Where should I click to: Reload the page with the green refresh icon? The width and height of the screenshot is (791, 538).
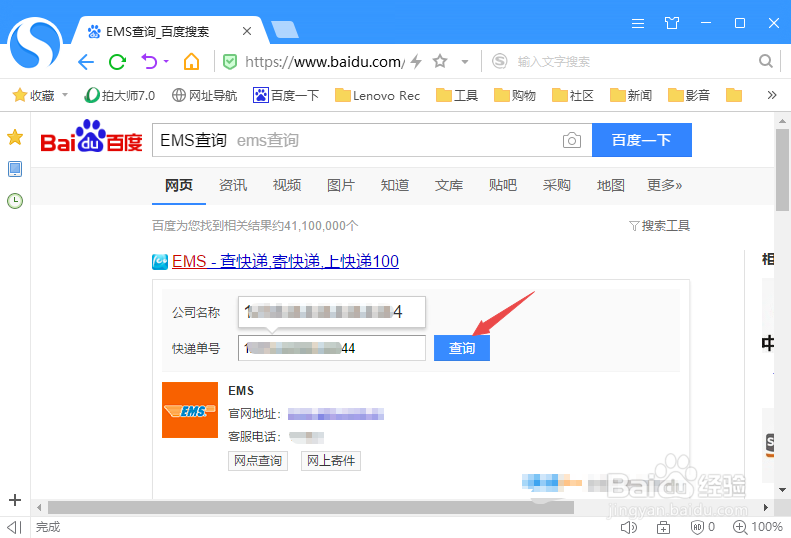point(118,62)
